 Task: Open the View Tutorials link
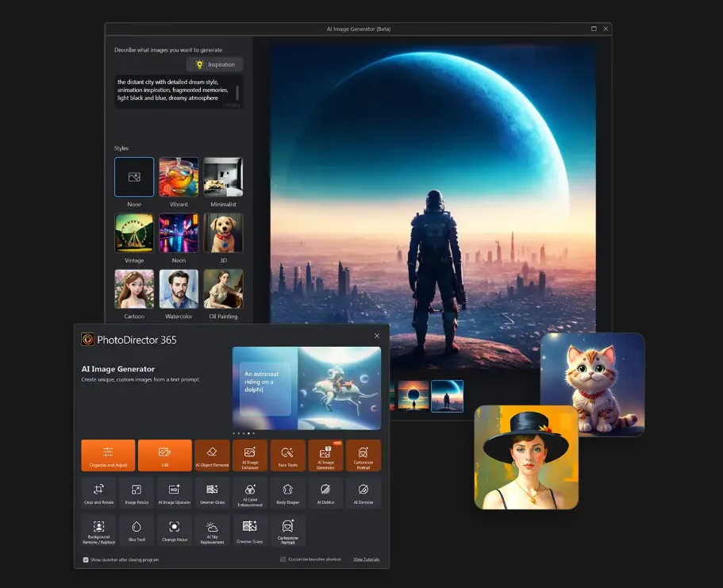[x=366, y=559]
